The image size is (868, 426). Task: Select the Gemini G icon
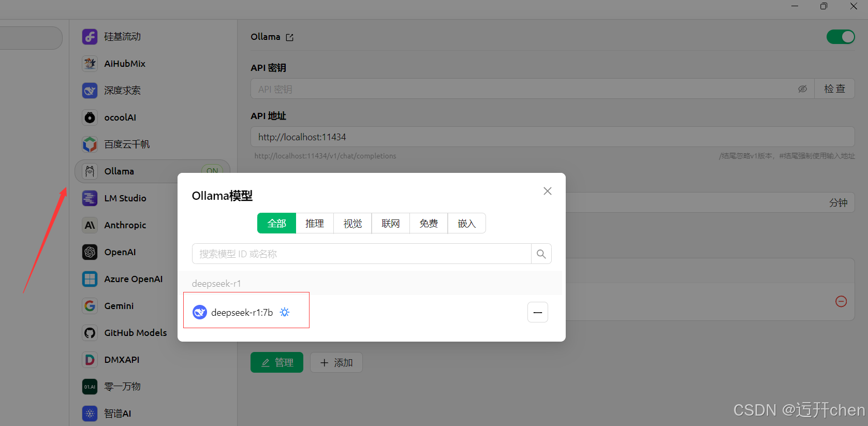[x=90, y=306]
